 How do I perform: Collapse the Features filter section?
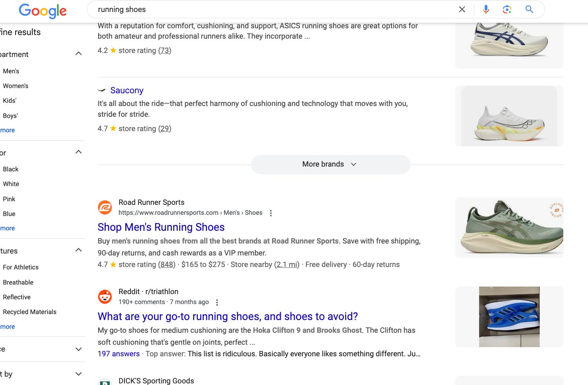pos(79,250)
